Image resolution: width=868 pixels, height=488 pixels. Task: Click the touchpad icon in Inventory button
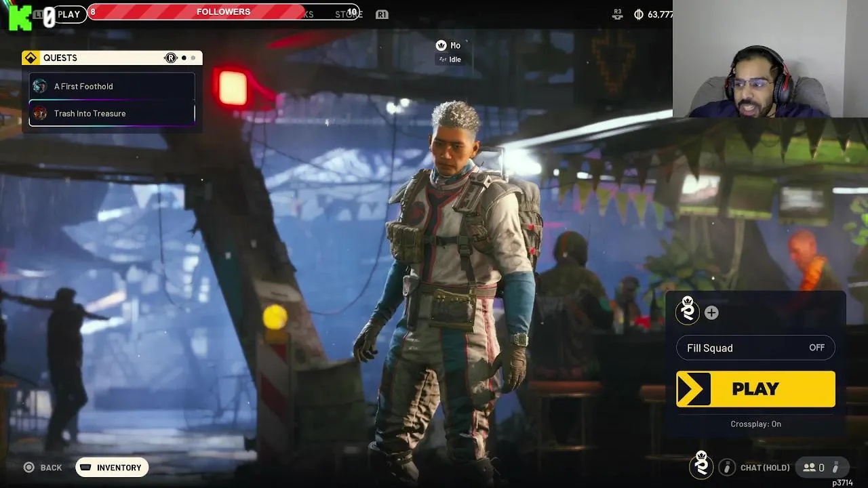click(x=86, y=467)
